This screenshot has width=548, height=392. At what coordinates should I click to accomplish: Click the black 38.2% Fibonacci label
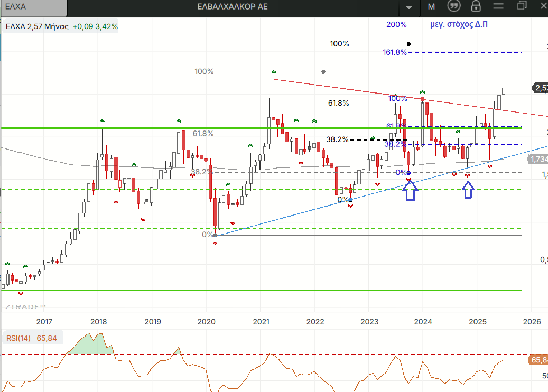click(x=337, y=139)
